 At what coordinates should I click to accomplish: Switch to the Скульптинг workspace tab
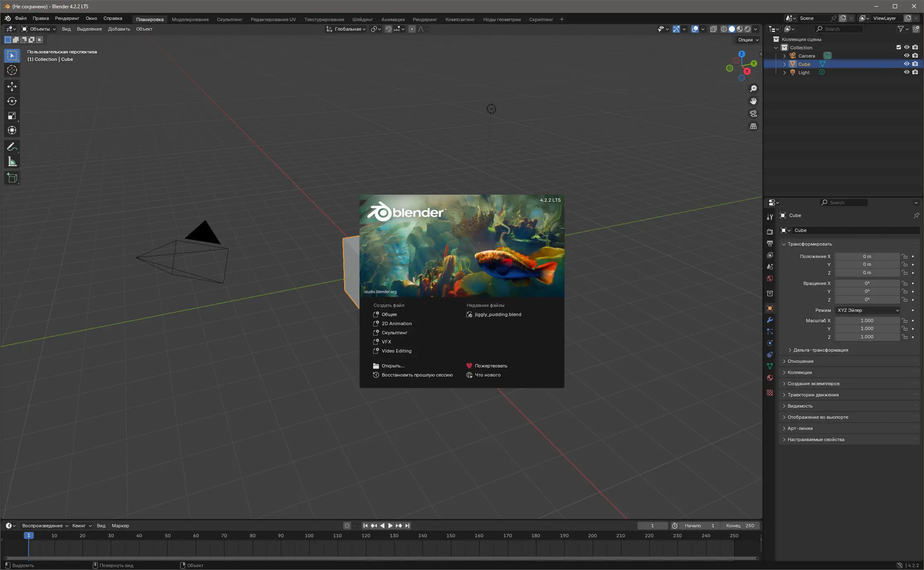click(229, 19)
